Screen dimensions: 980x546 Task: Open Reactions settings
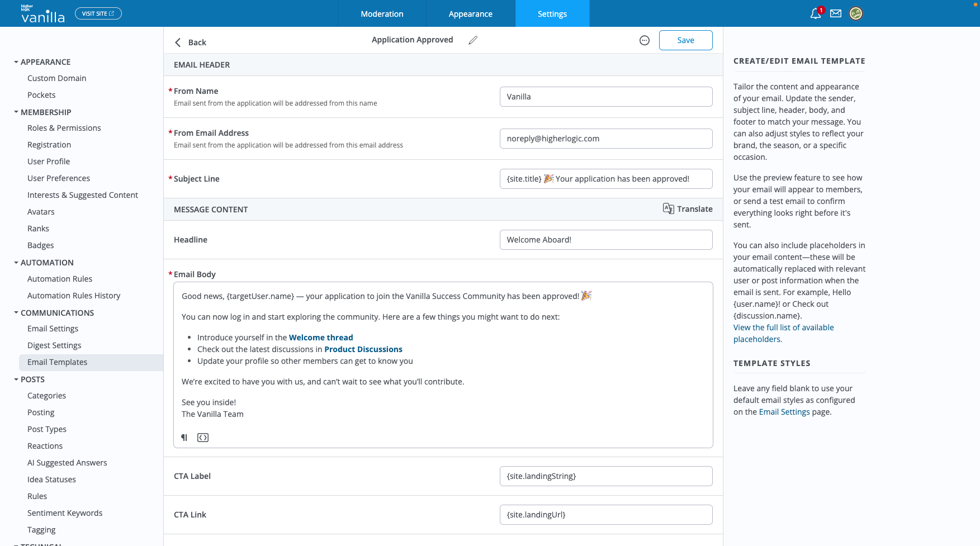click(45, 446)
